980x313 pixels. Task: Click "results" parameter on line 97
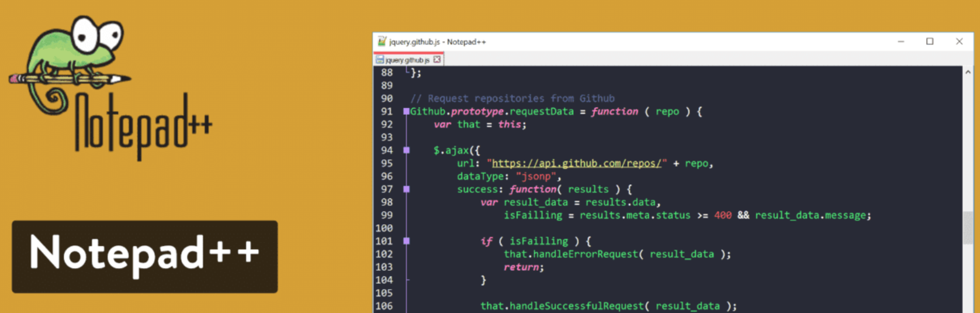(588, 189)
